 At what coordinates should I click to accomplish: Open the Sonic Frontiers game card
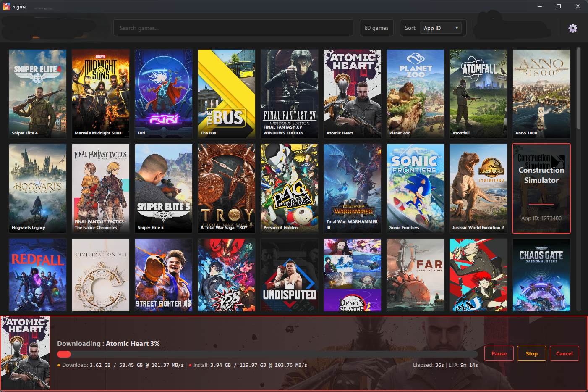point(416,188)
